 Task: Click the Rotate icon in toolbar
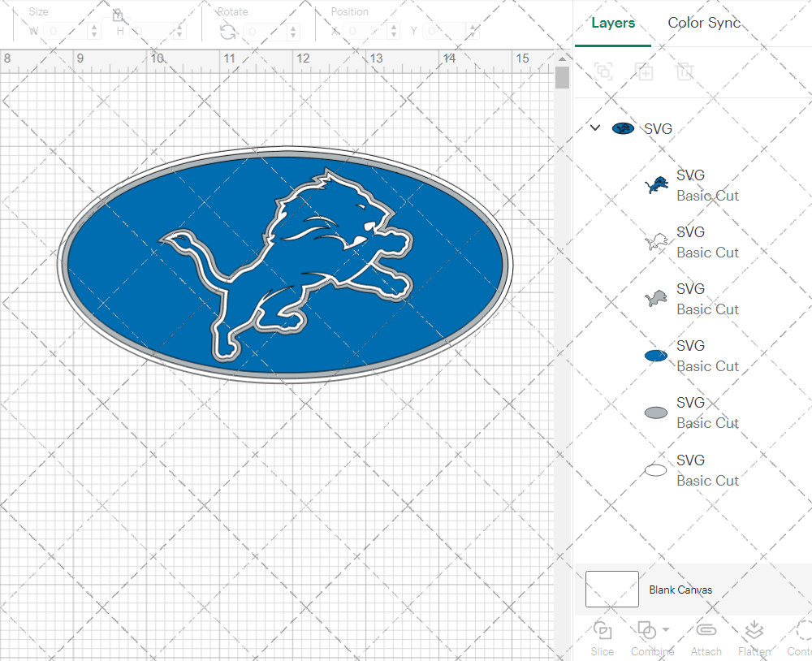228,32
